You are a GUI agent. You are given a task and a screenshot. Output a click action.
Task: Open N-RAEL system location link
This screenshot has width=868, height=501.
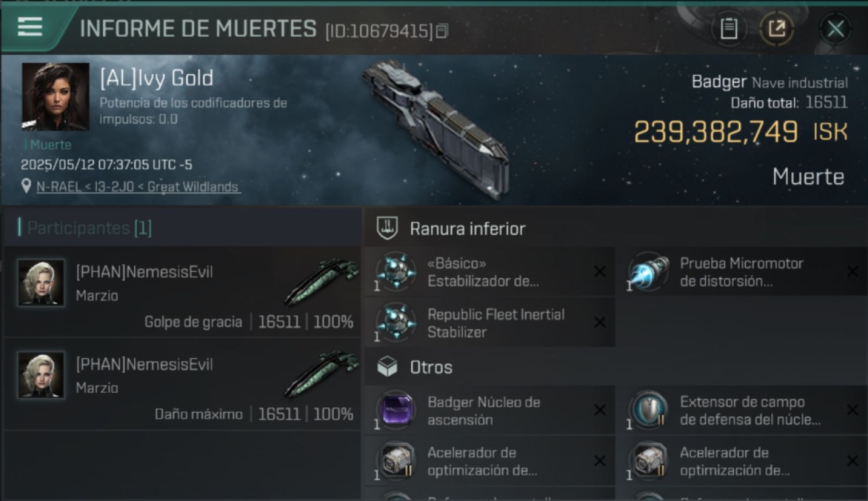138,187
